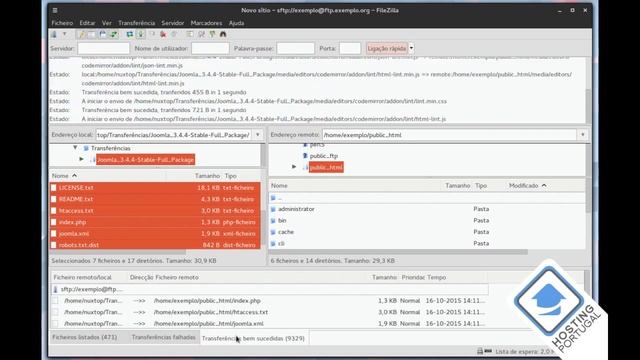Refresh file and folder lists
Viewport: 640px width, 360px height.
point(129,35)
